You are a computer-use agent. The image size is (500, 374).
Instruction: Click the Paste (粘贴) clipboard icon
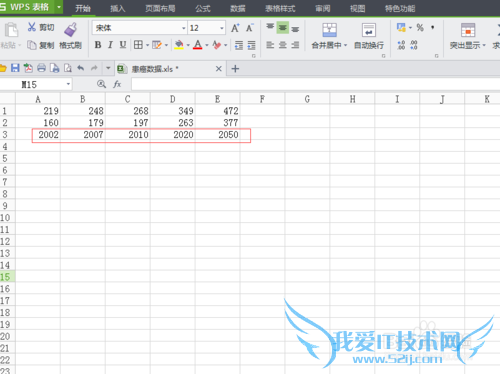click(x=11, y=30)
